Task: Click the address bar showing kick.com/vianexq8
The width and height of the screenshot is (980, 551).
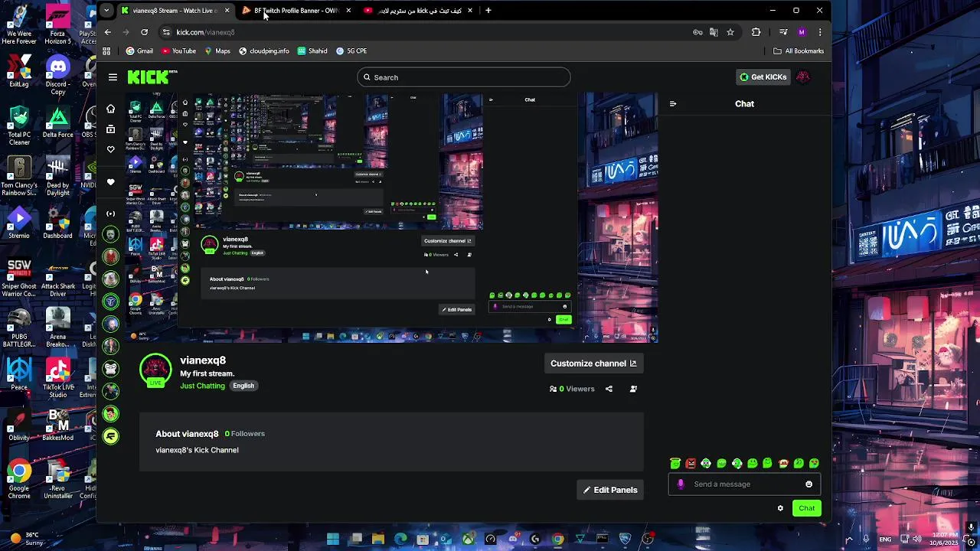Action: click(x=421, y=32)
